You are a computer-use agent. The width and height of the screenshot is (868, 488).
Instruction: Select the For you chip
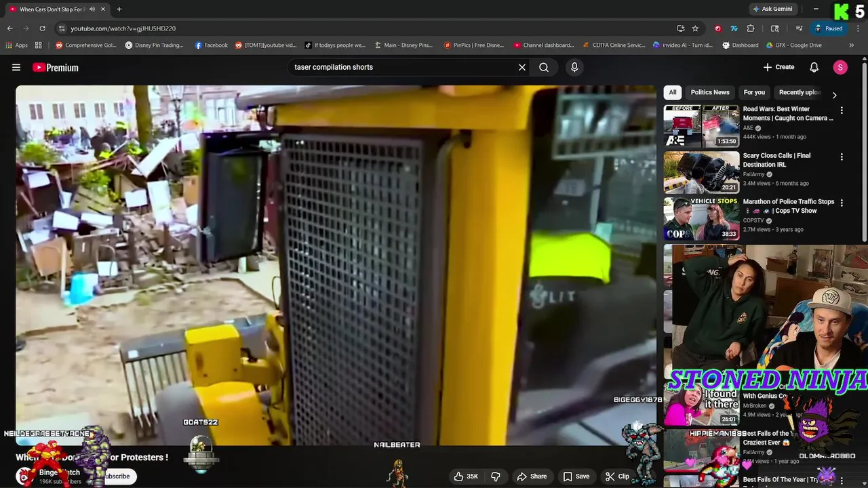[x=754, y=92]
